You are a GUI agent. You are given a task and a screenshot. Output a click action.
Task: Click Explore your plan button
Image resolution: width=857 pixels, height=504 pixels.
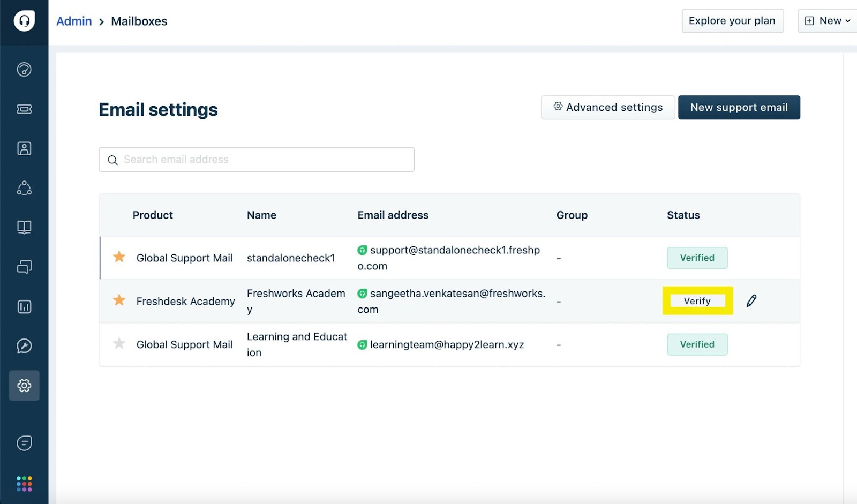tap(732, 21)
